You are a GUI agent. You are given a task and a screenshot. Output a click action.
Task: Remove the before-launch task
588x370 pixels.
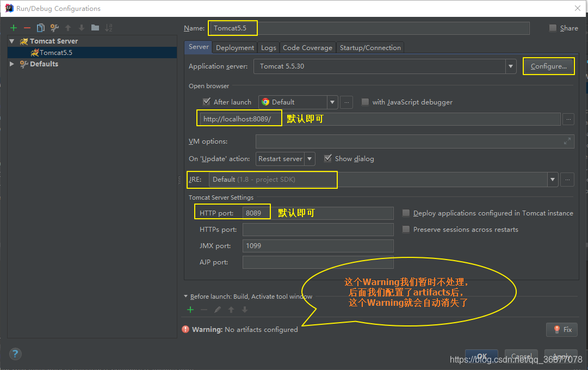pos(204,310)
